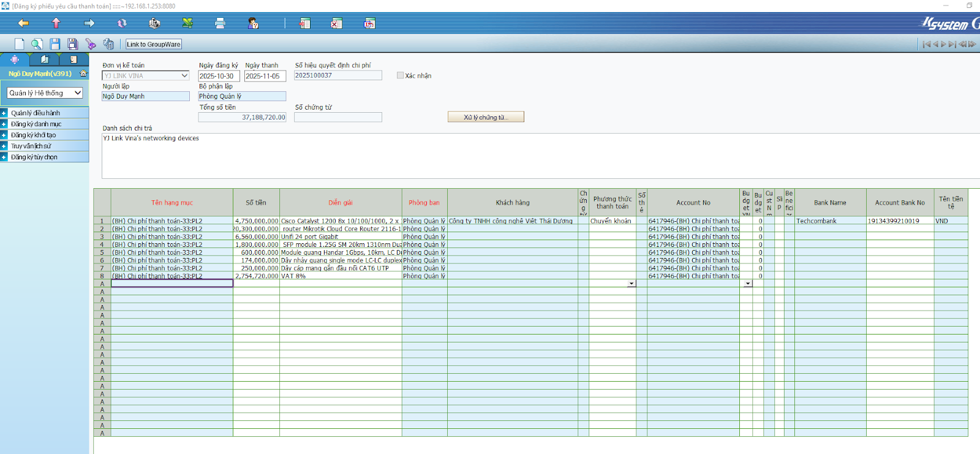Click the printer icon in top toolbar
The image size is (980, 454).
pos(220,23)
